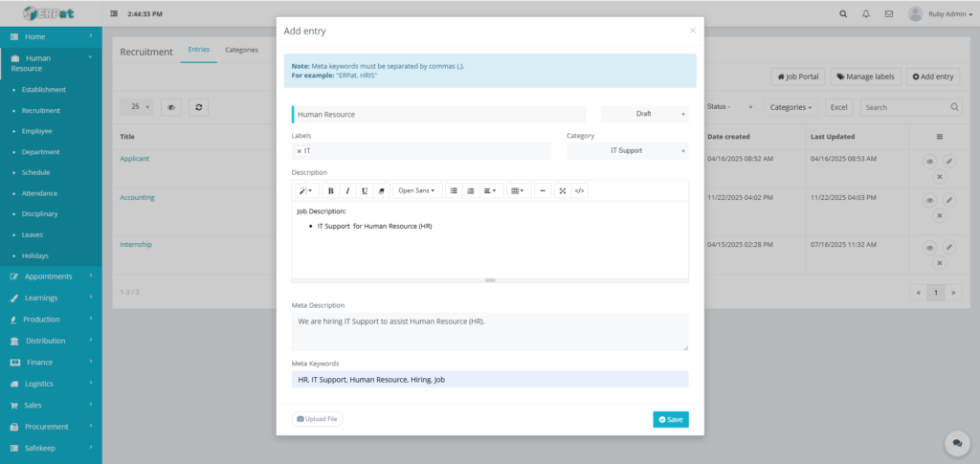Switch to the Categories tab
This screenshot has width=980, height=464.
(241, 50)
